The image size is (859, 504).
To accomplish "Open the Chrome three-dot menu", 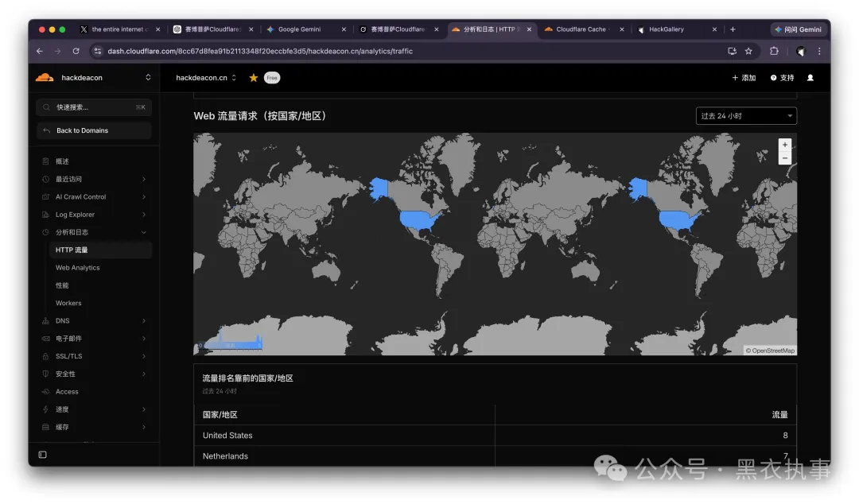I will point(819,51).
